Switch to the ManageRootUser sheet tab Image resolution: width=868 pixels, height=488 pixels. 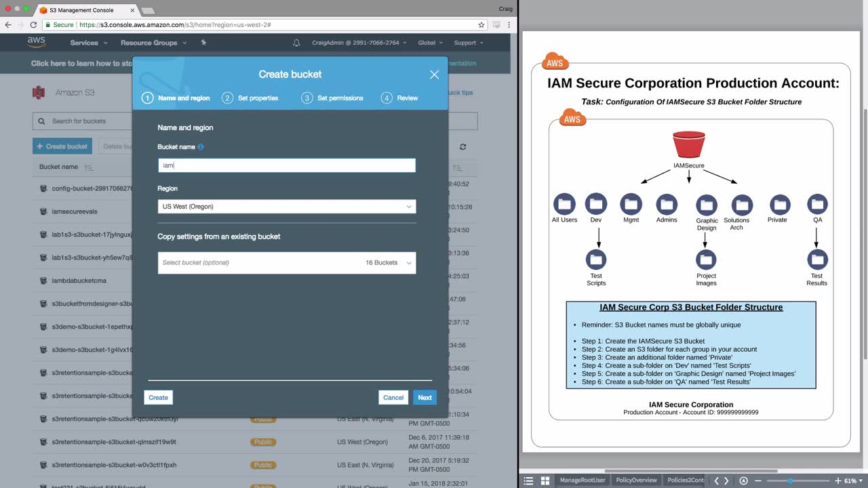(x=583, y=481)
